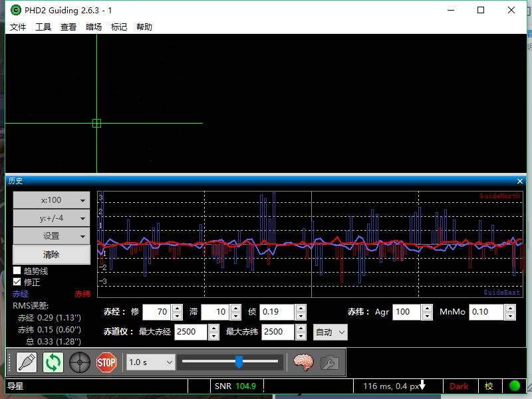
Task: Open the 查看 menu
Action: coord(68,27)
